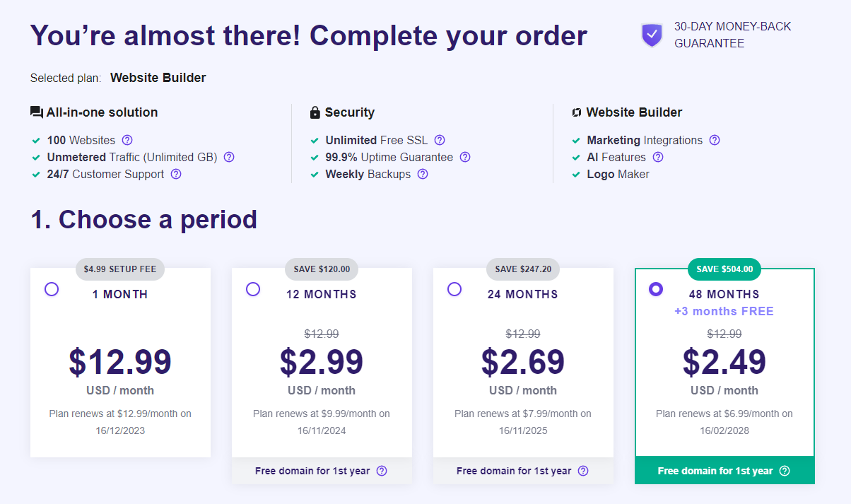Click info icon beside AI Features

[658, 157]
